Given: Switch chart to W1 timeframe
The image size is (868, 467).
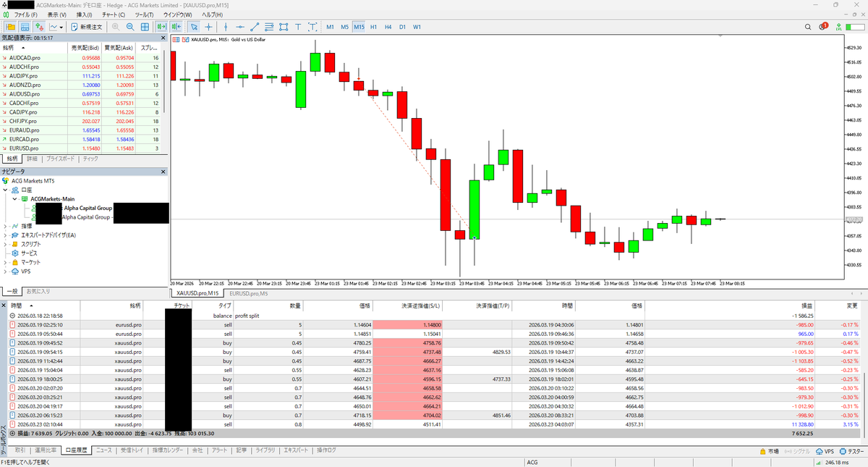Looking at the screenshot, I should tap(417, 28).
